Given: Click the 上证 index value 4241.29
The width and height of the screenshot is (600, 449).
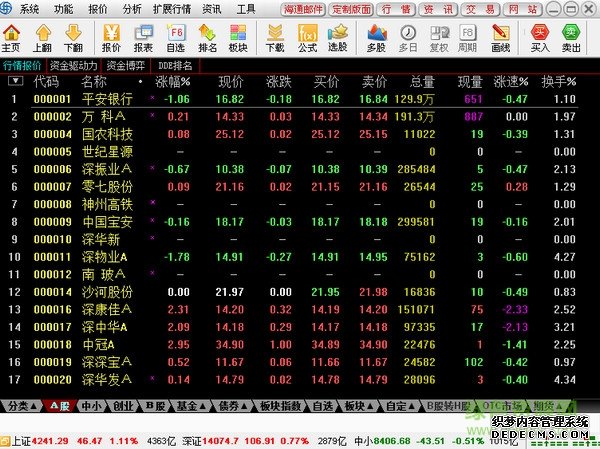Looking at the screenshot, I should click(x=51, y=441).
